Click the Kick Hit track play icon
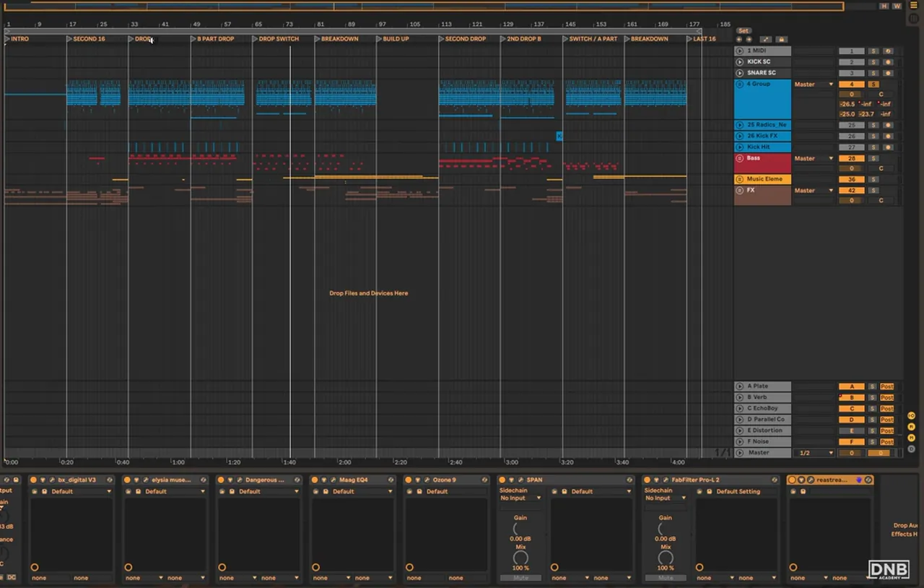The height and width of the screenshot is (588, 924). point(740,147)
